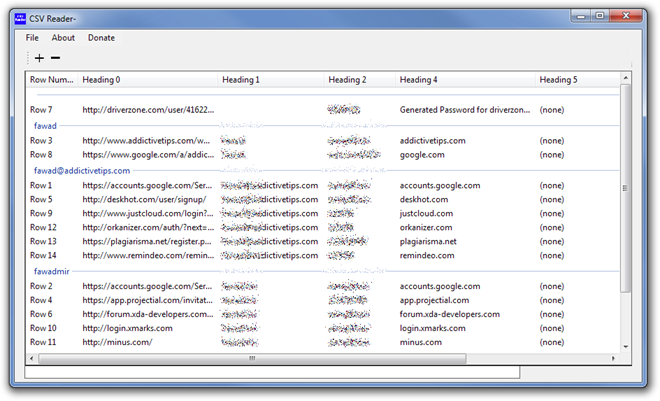Click the http://forum.xda-developers.com... URL cell
This screenshot has height=401, width=660.
pos(148,314)
